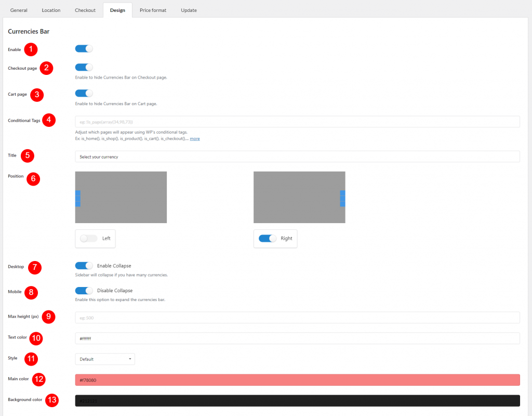
Task: Open the Price format tab
Action: [153, 10]
